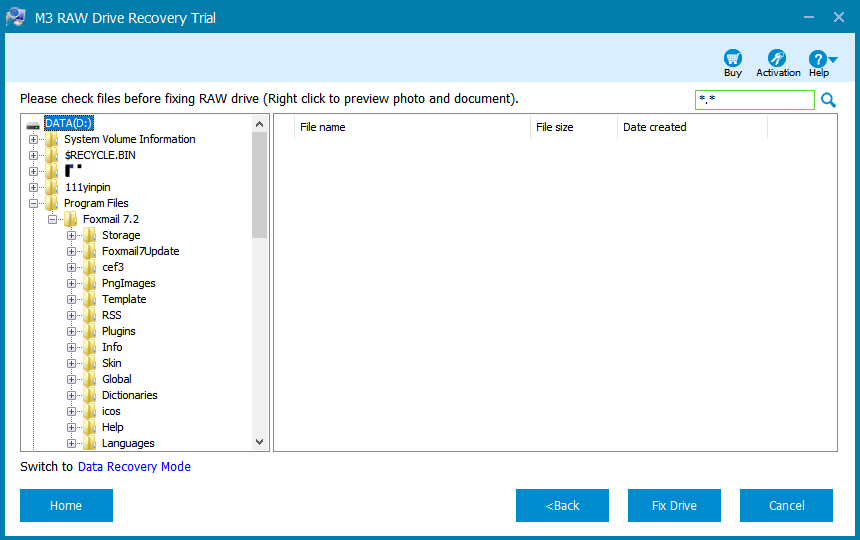Image resolution: width=860 pixels, height=540 pixels.
Task: Click the app logo in title bar
Action: 16,17
